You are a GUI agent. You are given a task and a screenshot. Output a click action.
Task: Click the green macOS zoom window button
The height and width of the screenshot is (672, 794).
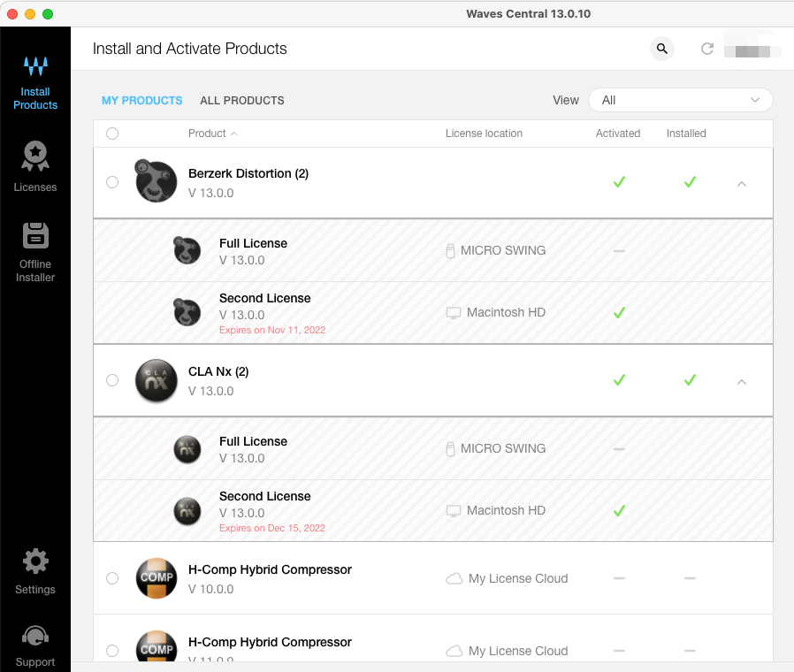click(48, 14)
